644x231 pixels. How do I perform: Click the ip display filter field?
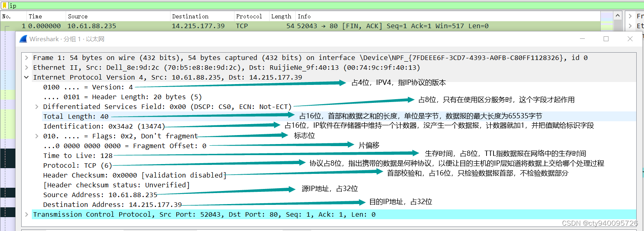point(326,6)
